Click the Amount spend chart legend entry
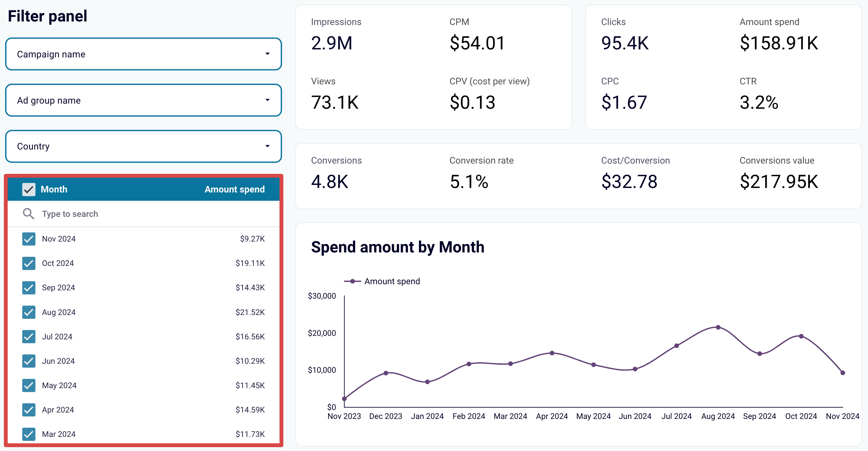 point(382,281)
